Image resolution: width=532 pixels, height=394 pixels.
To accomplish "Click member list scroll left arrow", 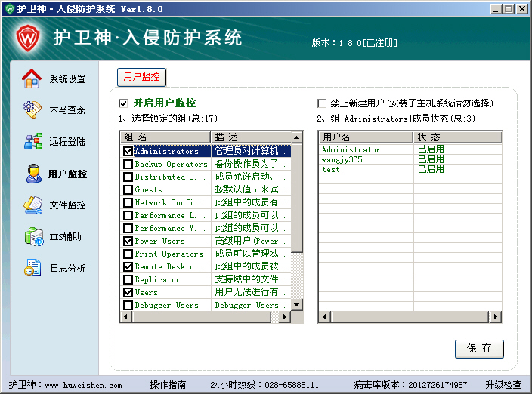I will pos(324,317).
